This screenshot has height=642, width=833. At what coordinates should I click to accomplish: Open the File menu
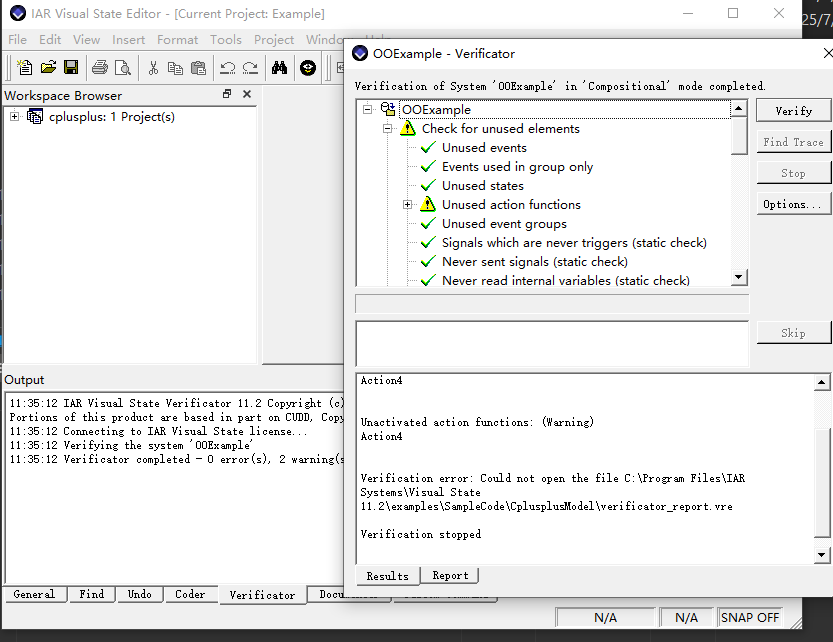[x=17, y=40]
